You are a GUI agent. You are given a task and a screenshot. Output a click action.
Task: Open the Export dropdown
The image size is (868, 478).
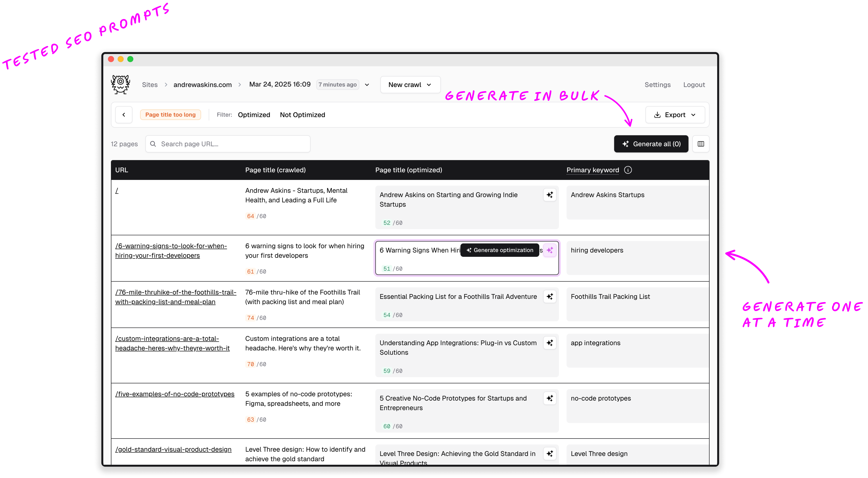click(x=675, y=114)
